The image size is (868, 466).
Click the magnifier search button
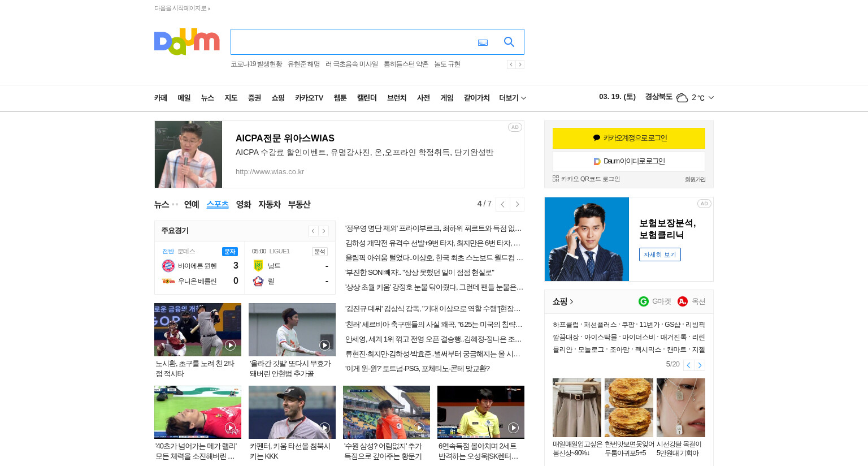pos(509,42)
